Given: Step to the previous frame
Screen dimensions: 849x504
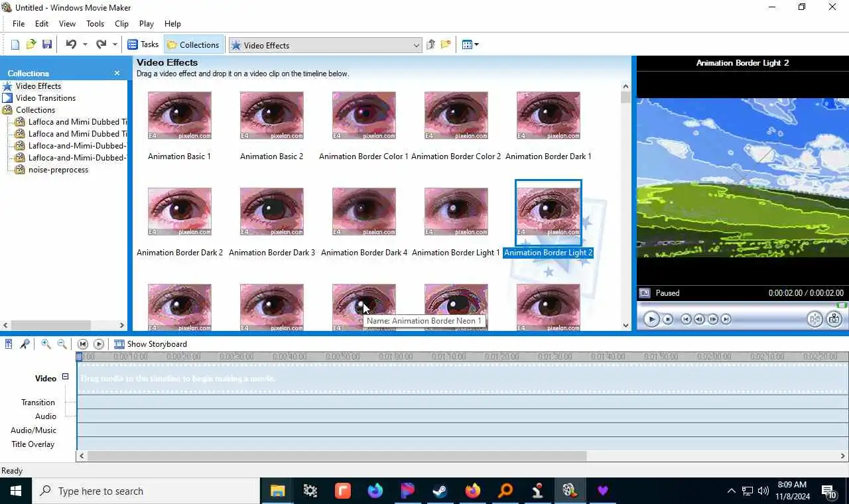Looking at the screenshot, I should [x=699, y=319].
